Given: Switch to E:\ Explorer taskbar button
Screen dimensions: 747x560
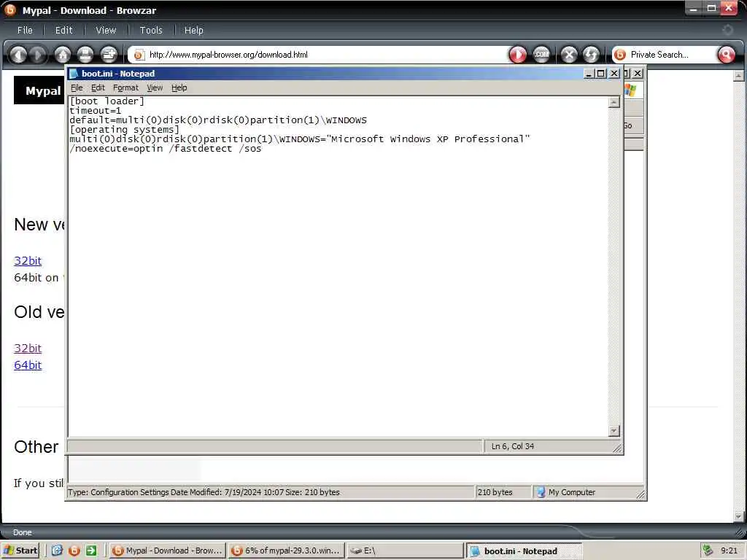Looking at the screenshot, I should click(x=404, y=551).
